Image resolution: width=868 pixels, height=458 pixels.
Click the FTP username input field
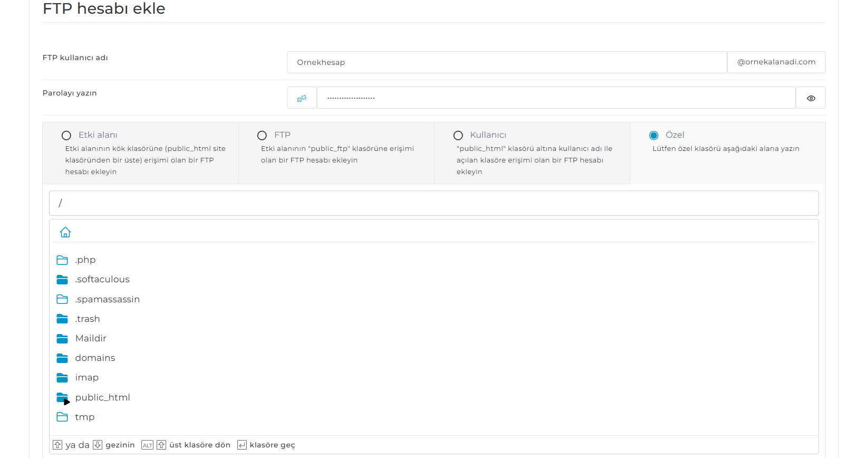506,62
